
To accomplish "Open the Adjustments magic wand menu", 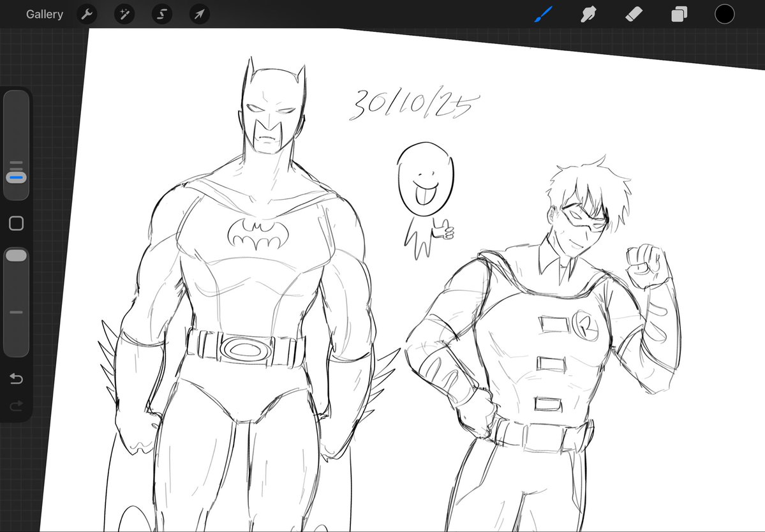I will (x=124, y=14).
